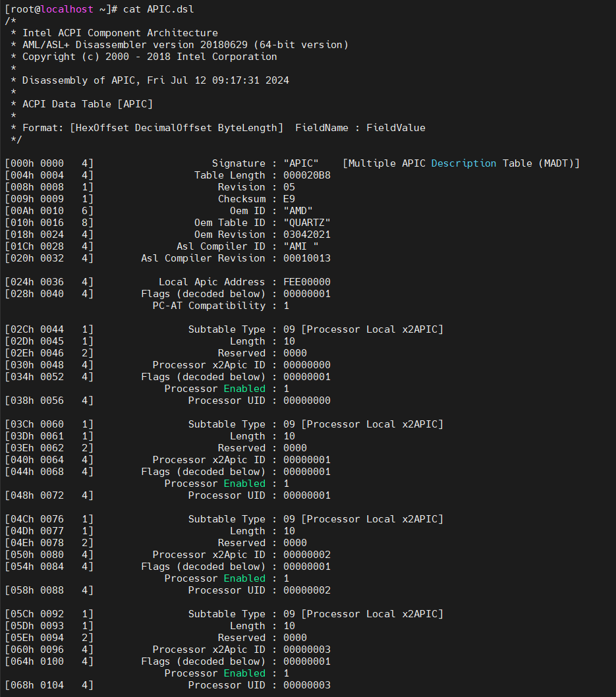Select the Signature value "APIC"
This screenshot has width=616, height=697.
[301, 163]
